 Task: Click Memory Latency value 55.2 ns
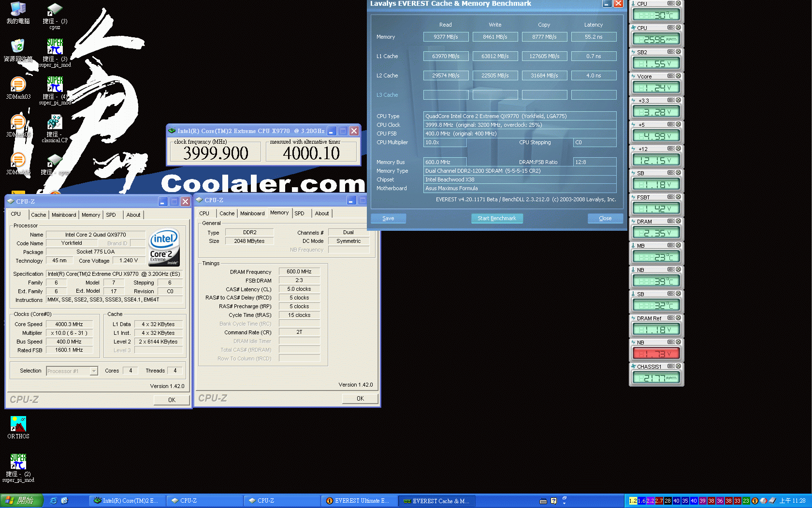594,37
